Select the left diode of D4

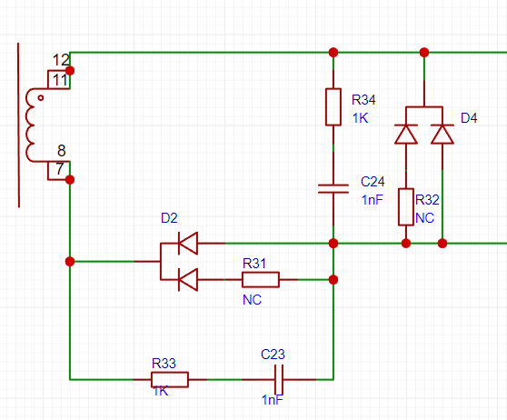[x=406, y=134]
